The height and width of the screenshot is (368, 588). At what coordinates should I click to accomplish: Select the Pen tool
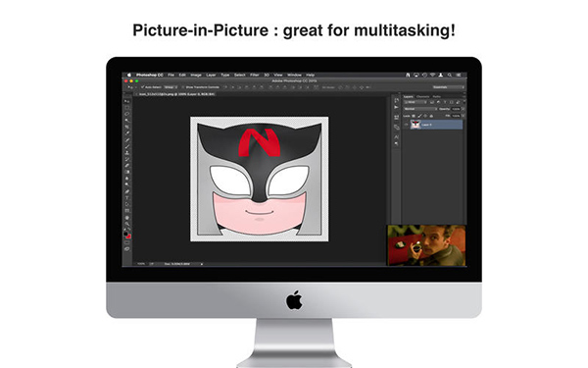[126, 191]
